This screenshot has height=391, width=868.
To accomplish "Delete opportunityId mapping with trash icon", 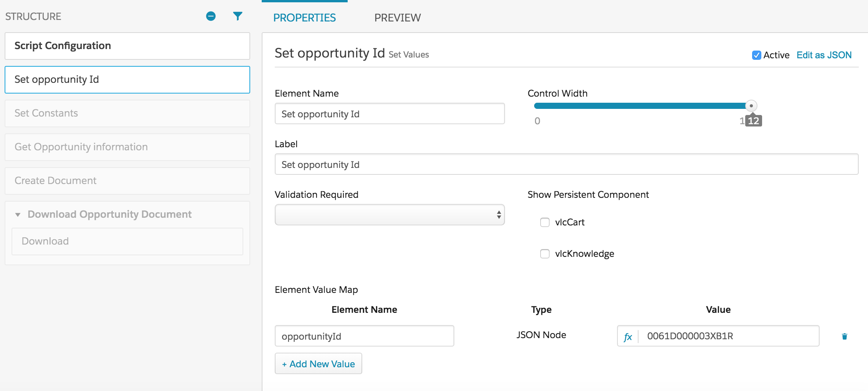I will [x=844, y=337].
